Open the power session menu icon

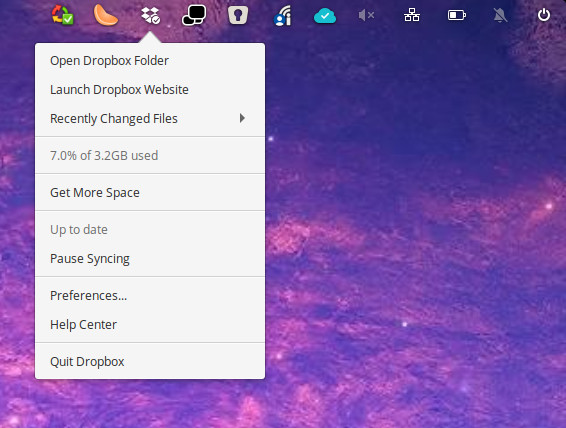[x=544, y=15]
